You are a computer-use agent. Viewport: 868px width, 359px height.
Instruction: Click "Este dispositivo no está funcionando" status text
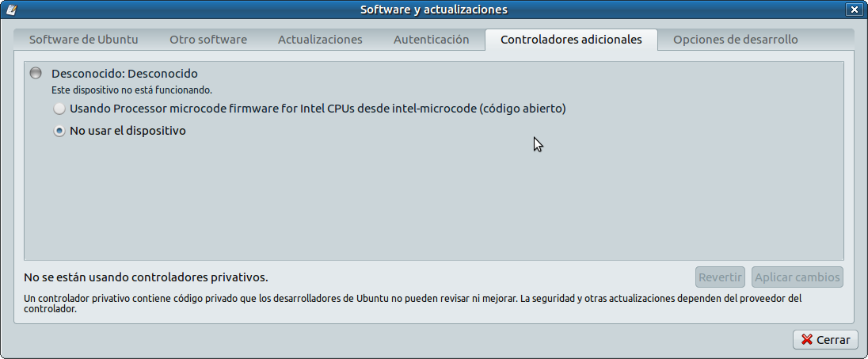pyautogui.click(x=131, y=90)
